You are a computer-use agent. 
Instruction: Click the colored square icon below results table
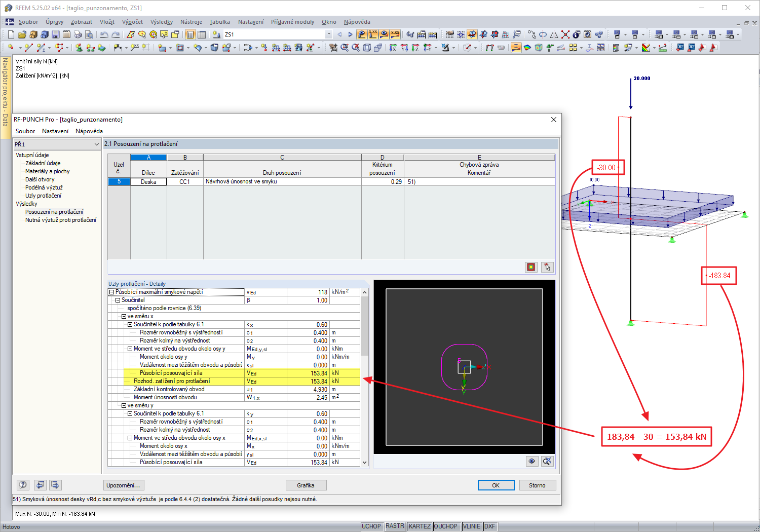[x=531, y=267]
